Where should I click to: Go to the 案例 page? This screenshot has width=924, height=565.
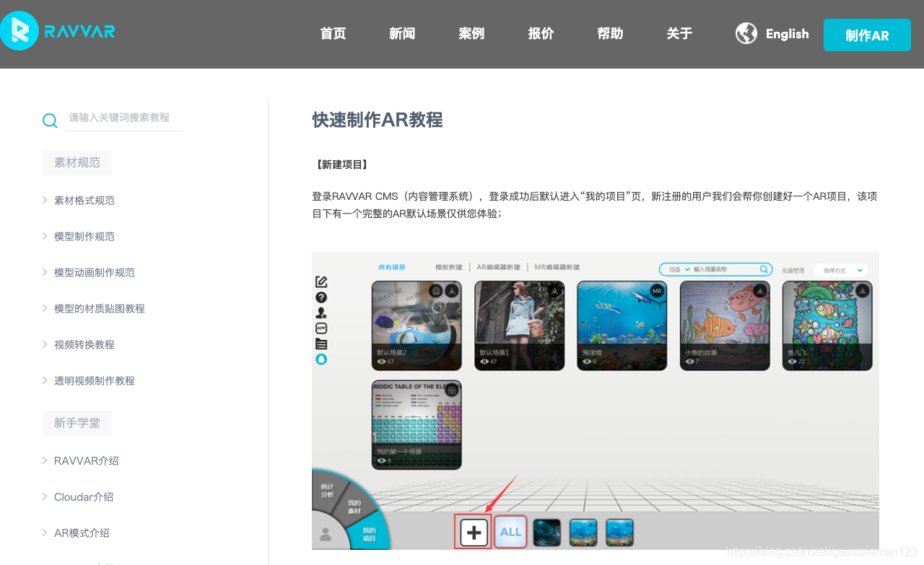(471, 34)
